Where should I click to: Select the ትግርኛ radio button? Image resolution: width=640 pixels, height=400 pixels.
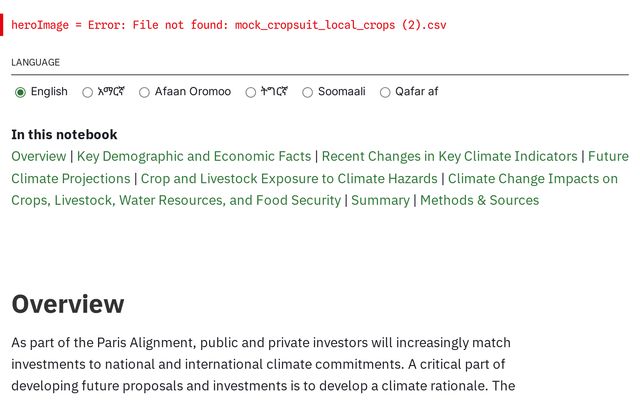[x=251, y=92]
